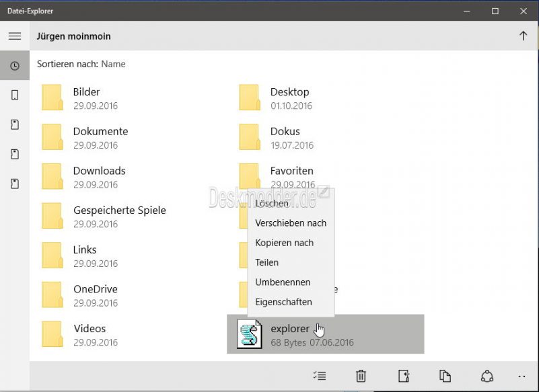Open recent files via the clock icon
539x392 pixels.
click(x=15, y=65)
